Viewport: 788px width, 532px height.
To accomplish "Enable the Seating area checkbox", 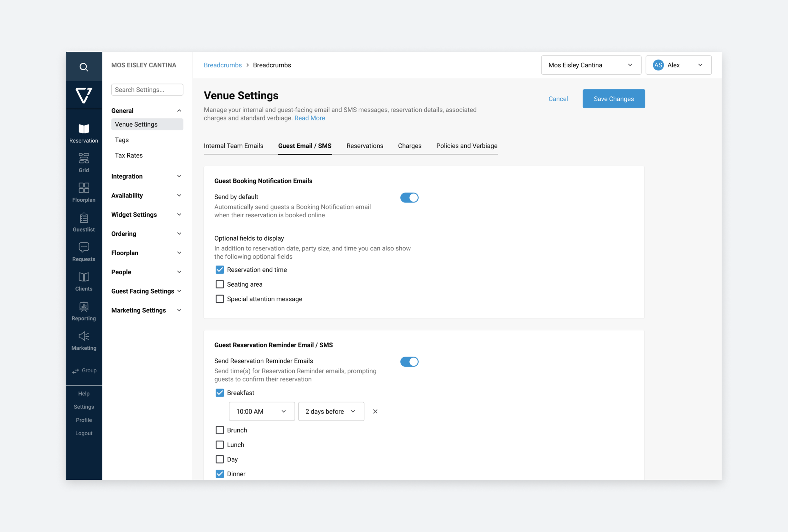I will [x=220, y=284].
